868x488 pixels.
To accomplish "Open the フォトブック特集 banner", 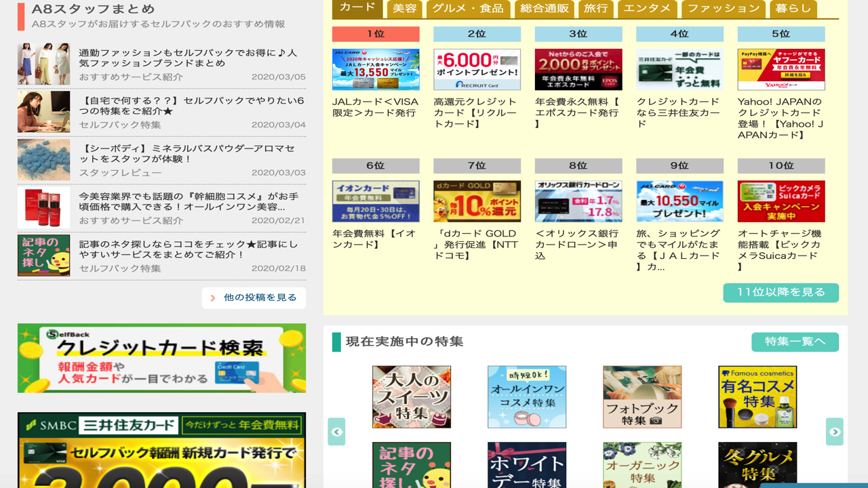I will (642, 397).
